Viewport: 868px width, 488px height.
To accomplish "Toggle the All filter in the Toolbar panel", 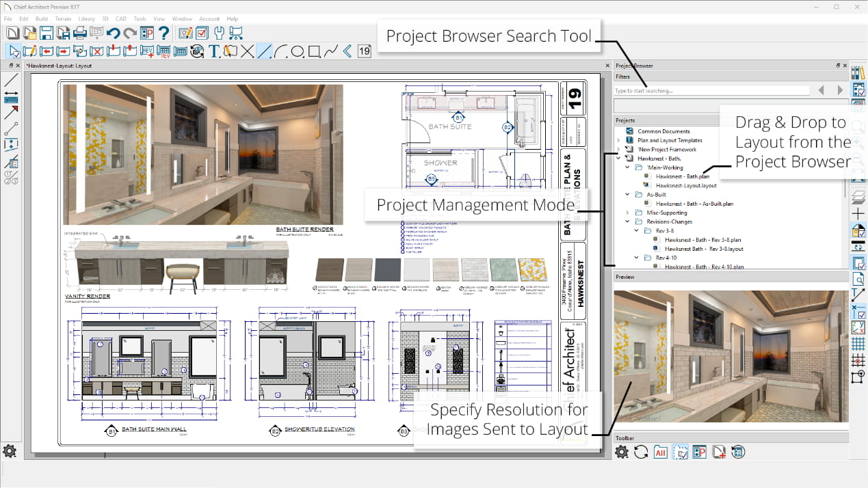I will pyautogui.click(x=661, y=452).
